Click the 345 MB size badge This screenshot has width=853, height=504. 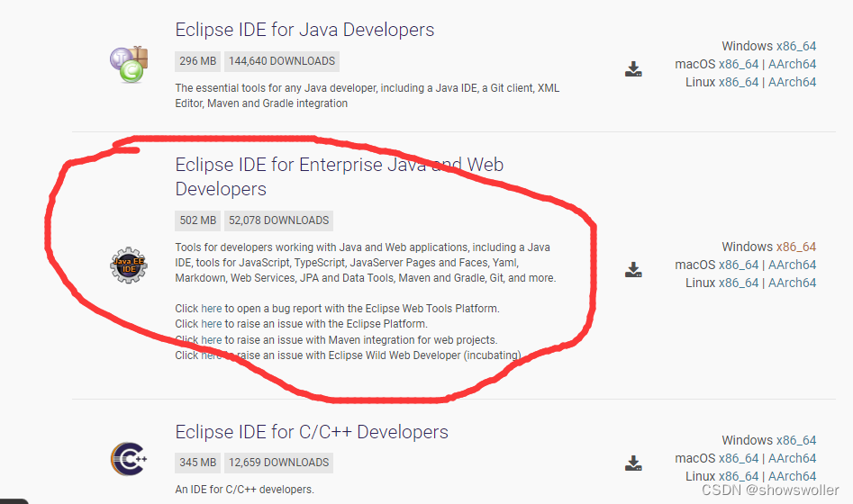[198, 463]
